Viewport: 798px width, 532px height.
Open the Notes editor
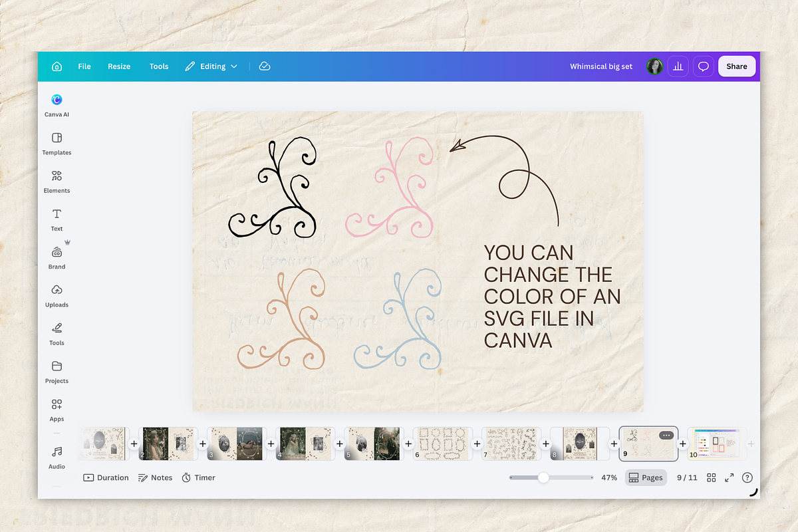[x=155, y=477]
